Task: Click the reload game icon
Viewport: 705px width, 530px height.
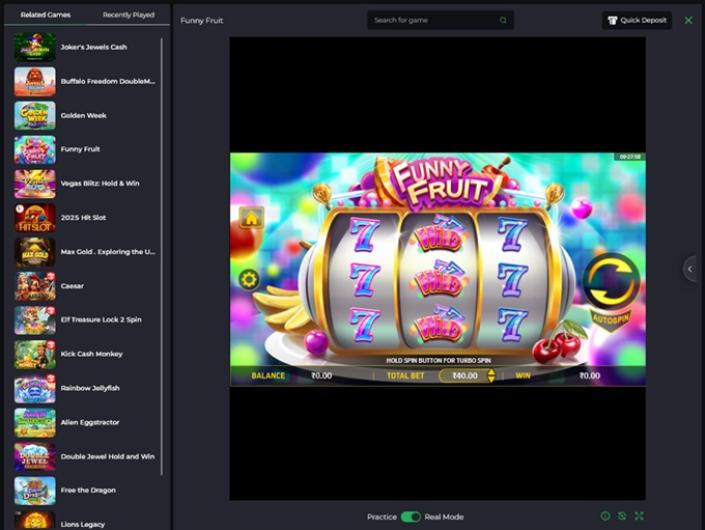Action: 622,516
